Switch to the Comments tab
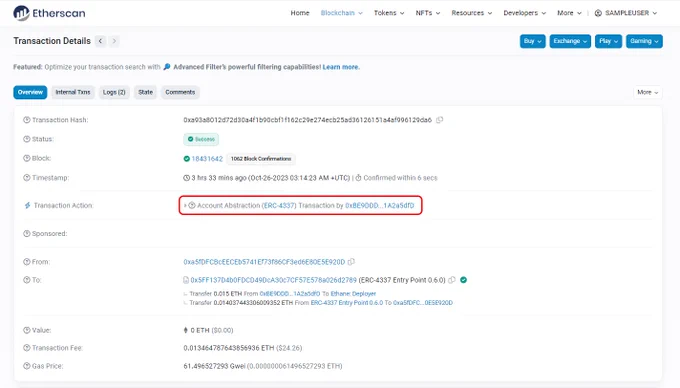 180,92
